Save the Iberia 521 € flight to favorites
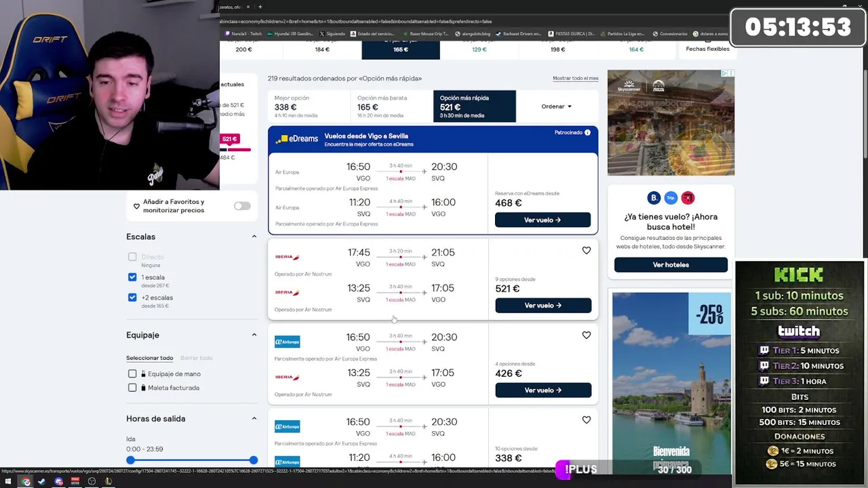The width and height of the screenshot is (868, 488). click(587, 251)
